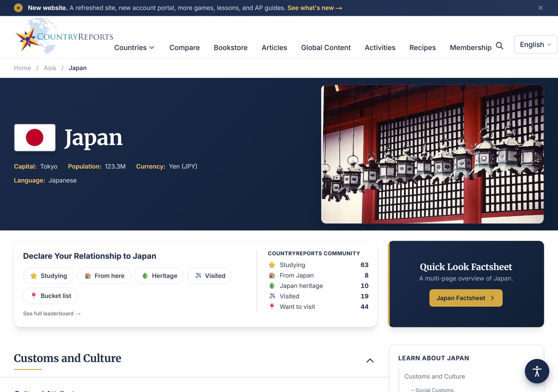The width and height of the screenshot is (558, 392).
Task: Toggle the Bucket list relationship chip
Action: tap(51, 296)
